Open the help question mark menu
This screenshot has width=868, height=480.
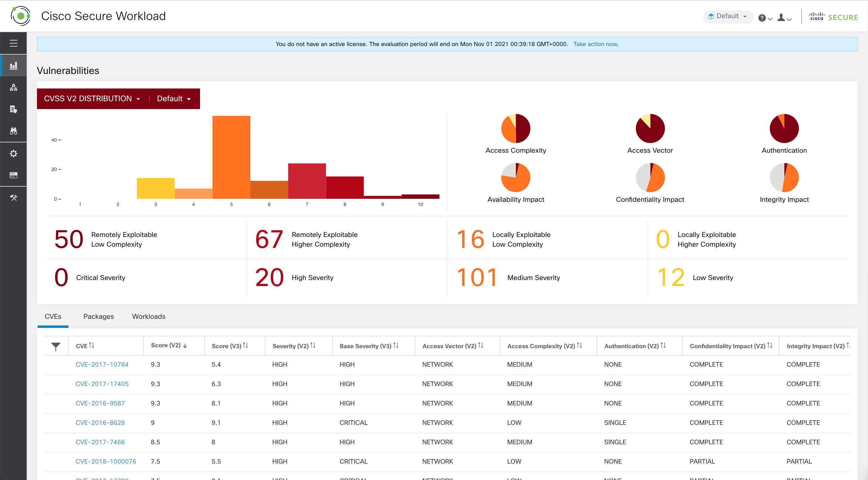pyautogui.click(x=765, y=18)
